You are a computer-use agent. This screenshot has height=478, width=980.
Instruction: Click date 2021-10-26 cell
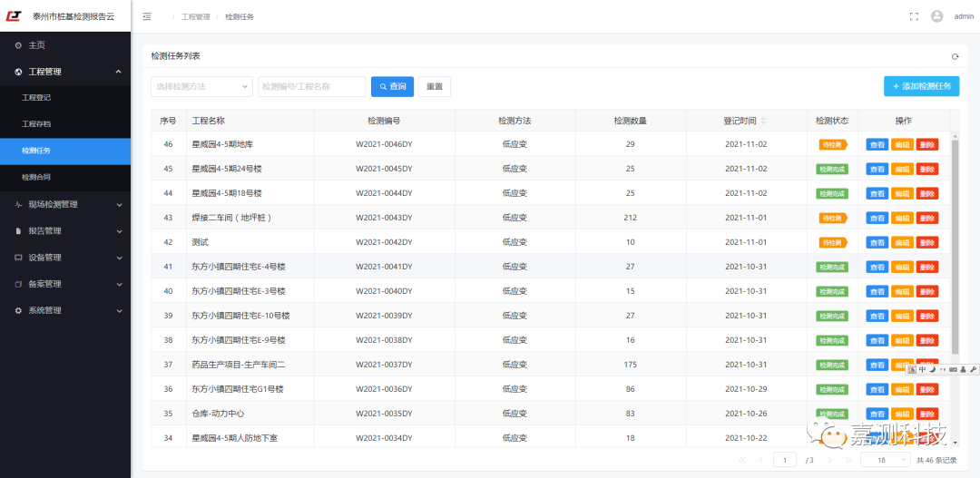(746, 414)
